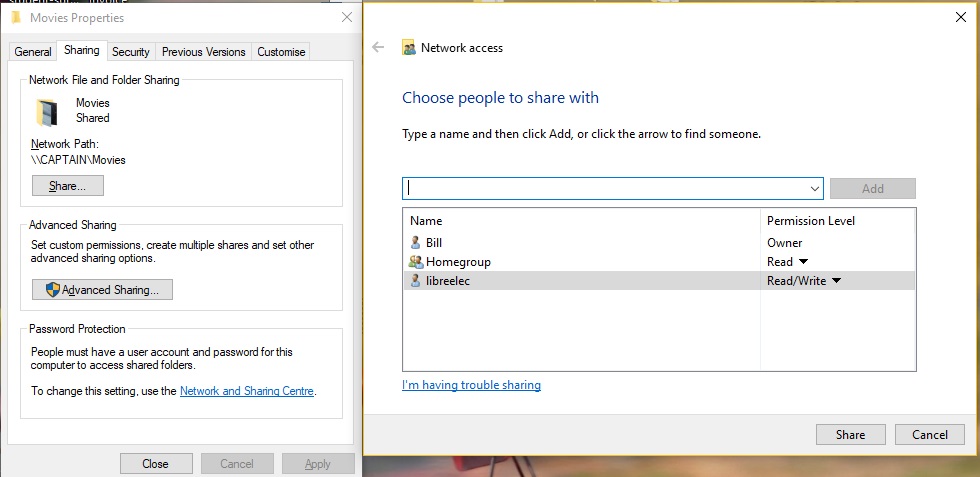Click the Homegroup users icon
The image size is (980, 477).
[415, 262]
